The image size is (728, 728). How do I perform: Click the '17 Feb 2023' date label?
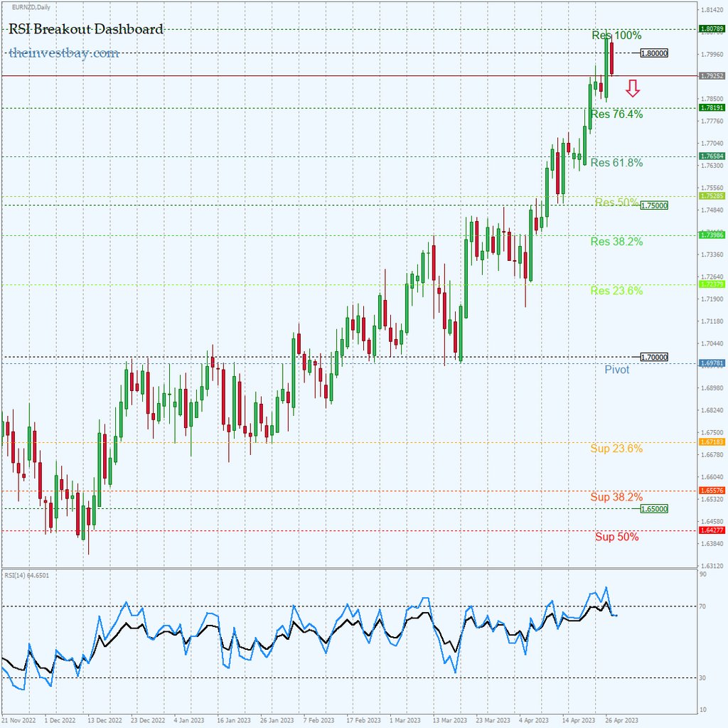point(363,721)
